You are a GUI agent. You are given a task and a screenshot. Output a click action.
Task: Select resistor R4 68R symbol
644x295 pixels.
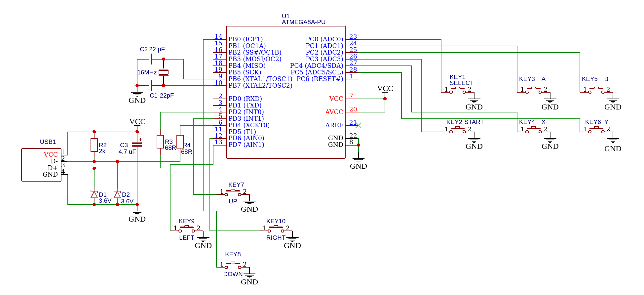click(180, 142)
